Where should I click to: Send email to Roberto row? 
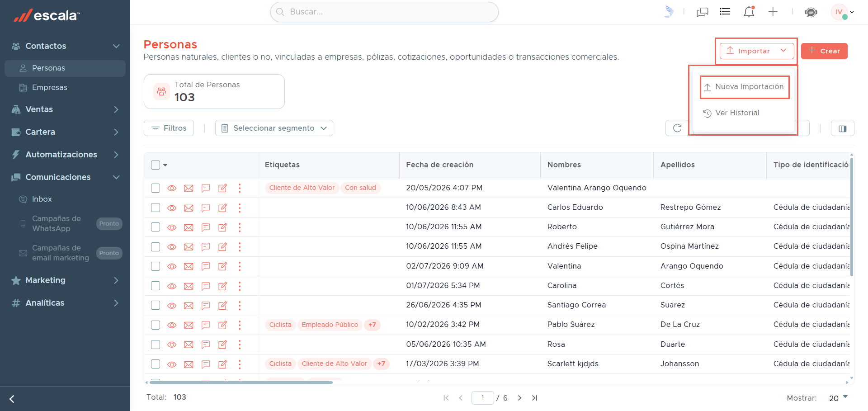coord(189,227)
